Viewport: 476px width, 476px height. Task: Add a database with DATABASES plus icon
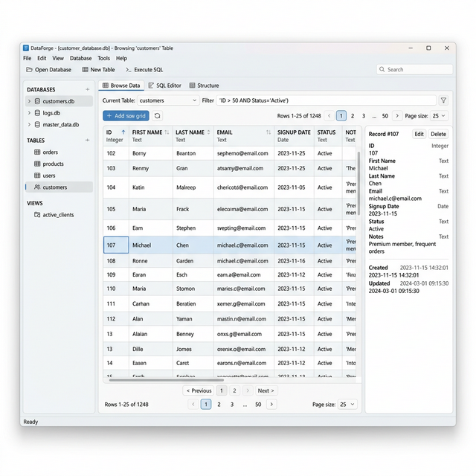coord(88,89)
